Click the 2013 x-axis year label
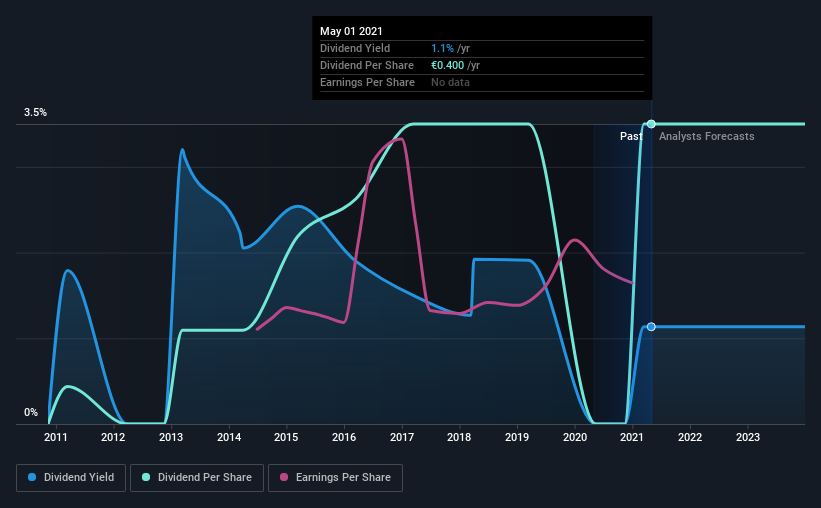Image resolution: width=821 pixels, height=508 pixels. tap(171, 437)
